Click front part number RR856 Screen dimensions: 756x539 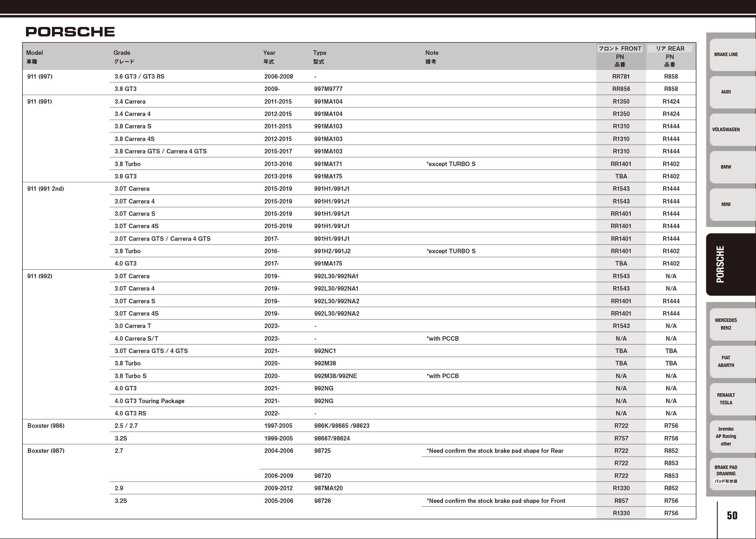(621, 89)
